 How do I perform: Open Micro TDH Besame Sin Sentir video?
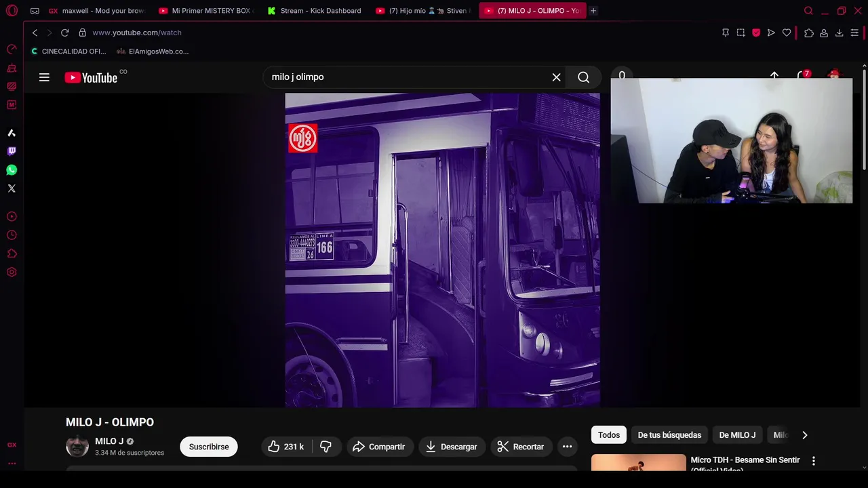[745, 464]
